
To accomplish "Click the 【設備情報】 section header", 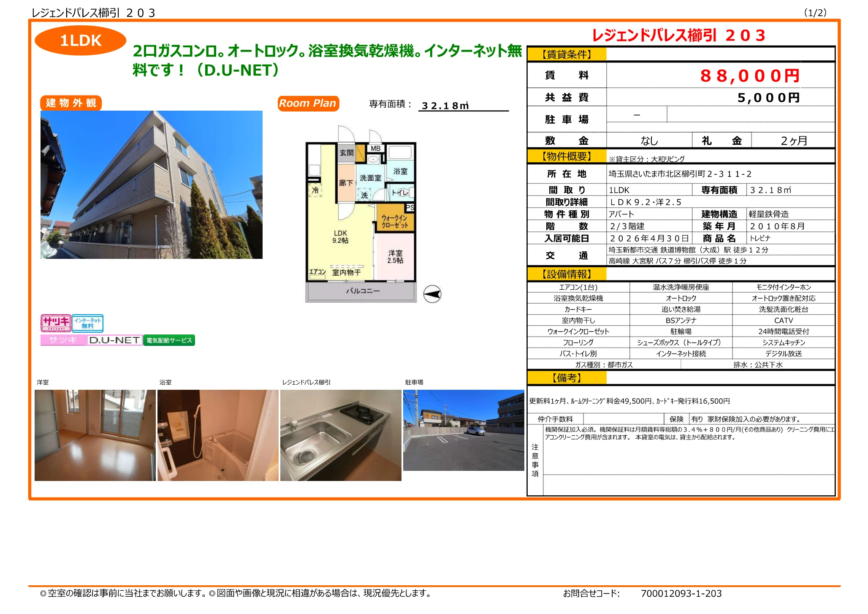I will (x=567, y=274).
